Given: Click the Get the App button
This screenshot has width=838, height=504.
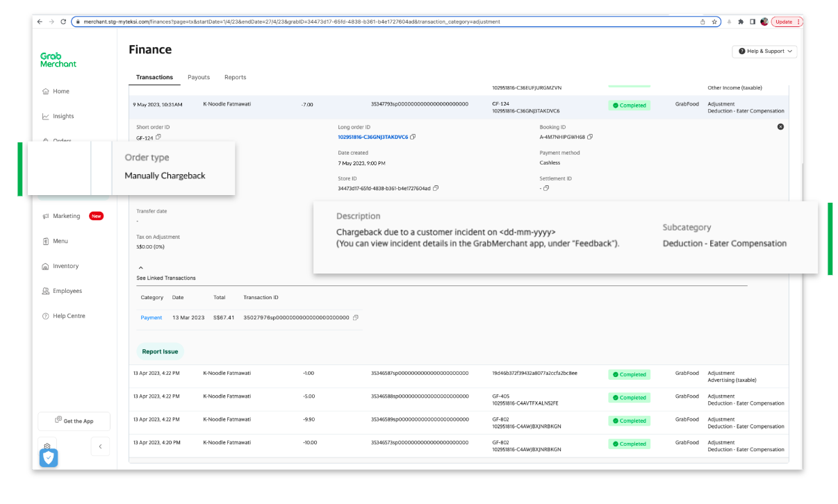Looking at the screenshot, I should pyautogui.click(x=74, y=421).
